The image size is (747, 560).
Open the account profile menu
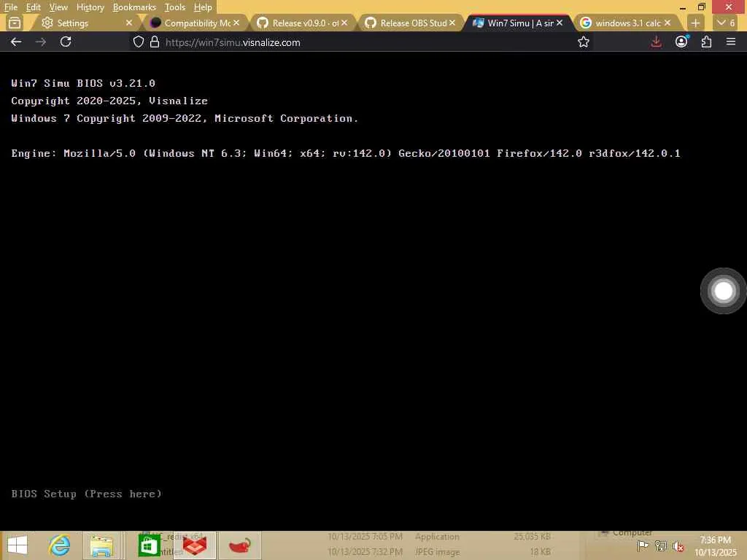click(x=681, y=42)
